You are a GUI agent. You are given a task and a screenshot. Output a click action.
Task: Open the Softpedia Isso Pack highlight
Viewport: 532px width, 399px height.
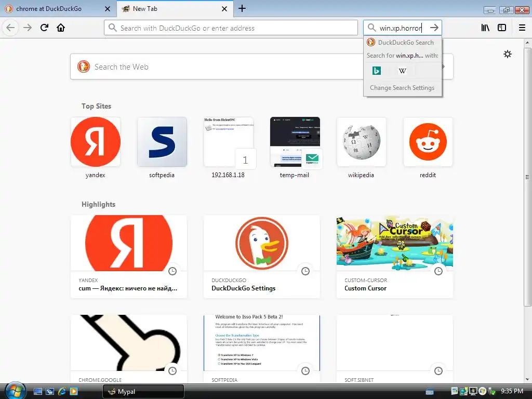262,350
